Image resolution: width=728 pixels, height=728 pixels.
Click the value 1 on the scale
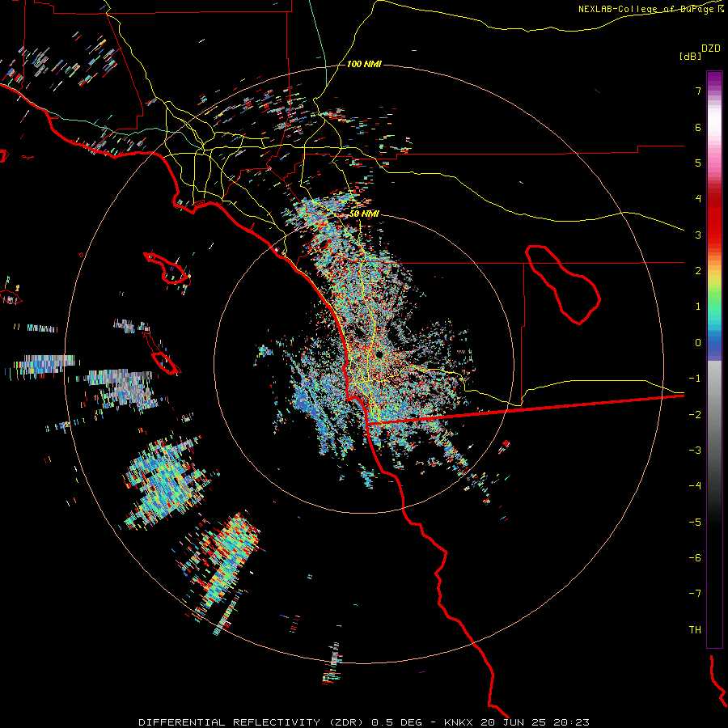coord(698,307)
